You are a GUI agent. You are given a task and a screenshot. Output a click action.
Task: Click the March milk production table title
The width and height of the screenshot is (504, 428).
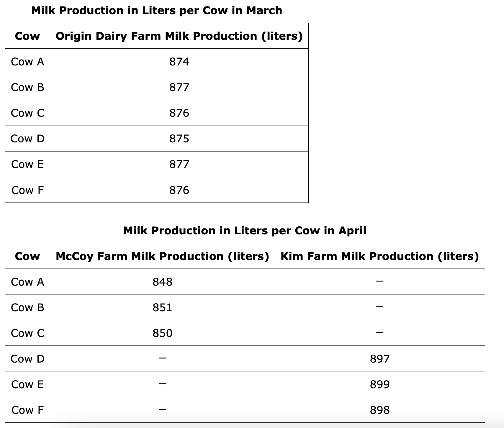click(x=156, y=11)
